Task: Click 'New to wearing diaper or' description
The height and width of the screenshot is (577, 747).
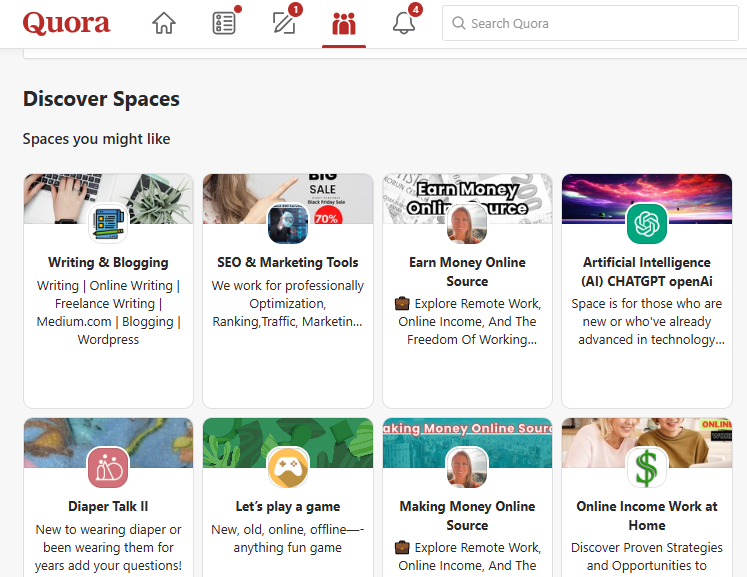Action: (x=108, y=547)
